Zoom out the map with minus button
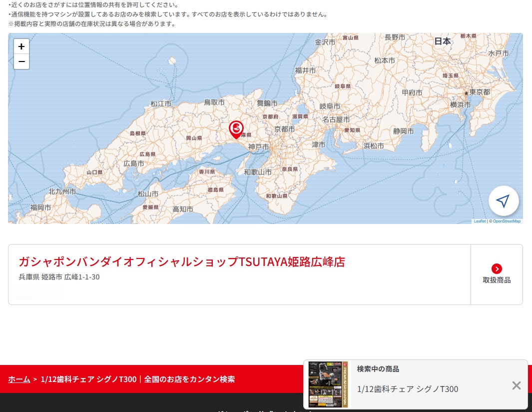Screen dimensions: 532x412 (21, 61)
